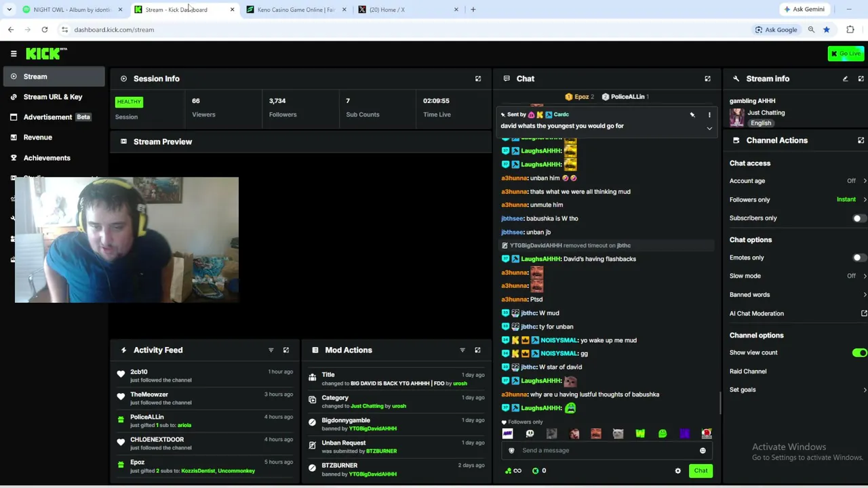Open emoji picker in message box
Screen dimensions: 868x488
coord(703,451)
